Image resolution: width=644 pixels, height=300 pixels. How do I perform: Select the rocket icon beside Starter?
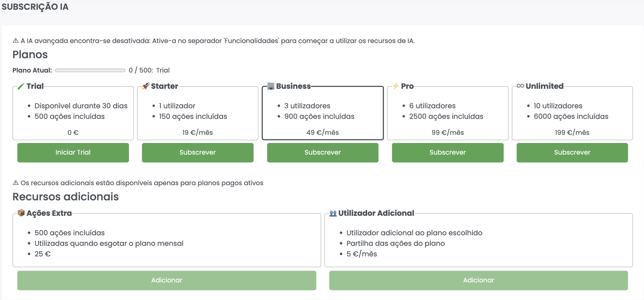146,86
